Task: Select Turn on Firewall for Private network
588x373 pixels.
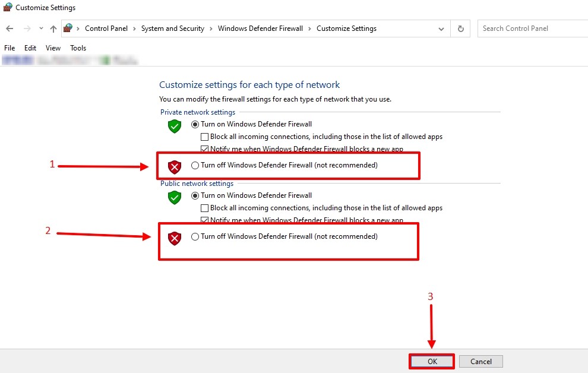Action: point(195,124)
